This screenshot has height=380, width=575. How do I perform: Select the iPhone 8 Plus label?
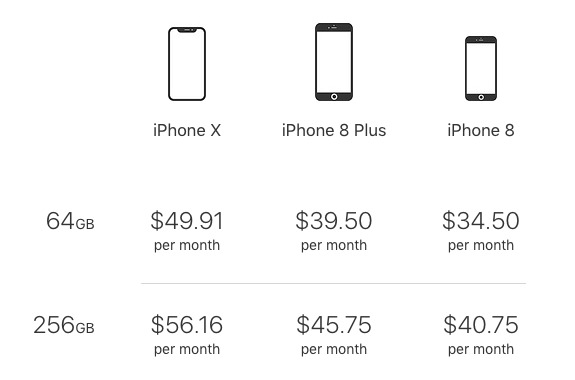pyautogui.click(x=334, y=131)
